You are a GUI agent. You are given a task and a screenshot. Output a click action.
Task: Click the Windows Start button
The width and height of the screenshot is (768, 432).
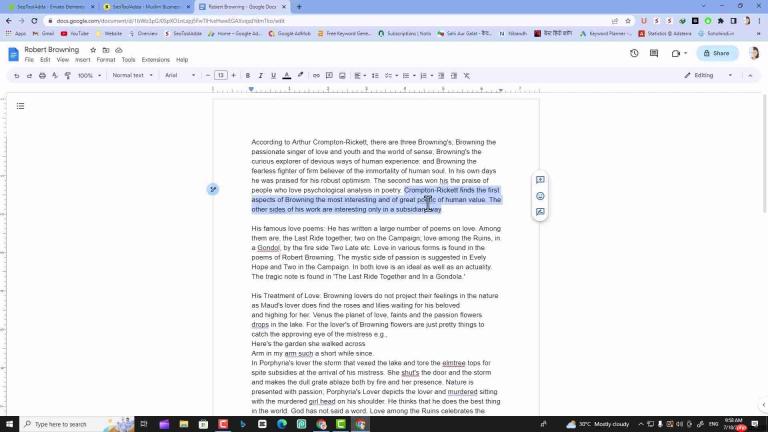9,424
